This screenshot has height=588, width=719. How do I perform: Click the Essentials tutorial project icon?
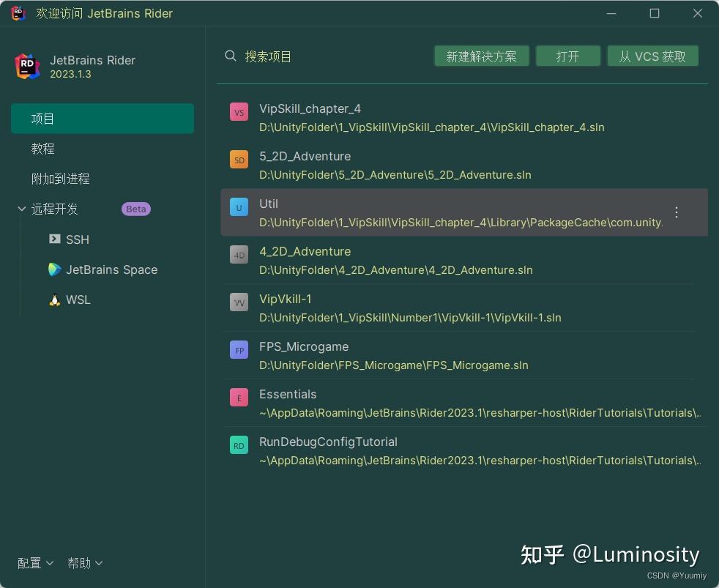tap(239, 398)
